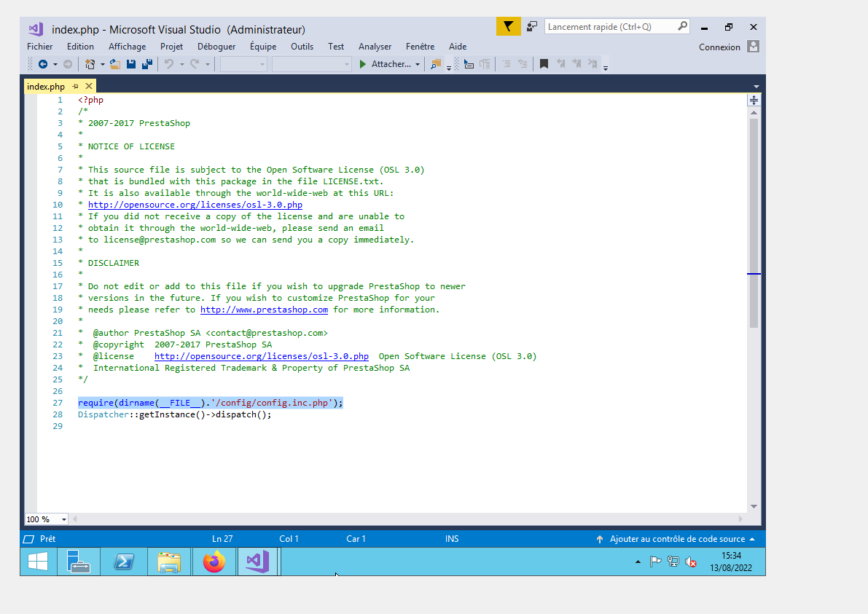Open the Fenêtre menu
This screenshot has width=868, height=614.
click(x=421, y=47)
